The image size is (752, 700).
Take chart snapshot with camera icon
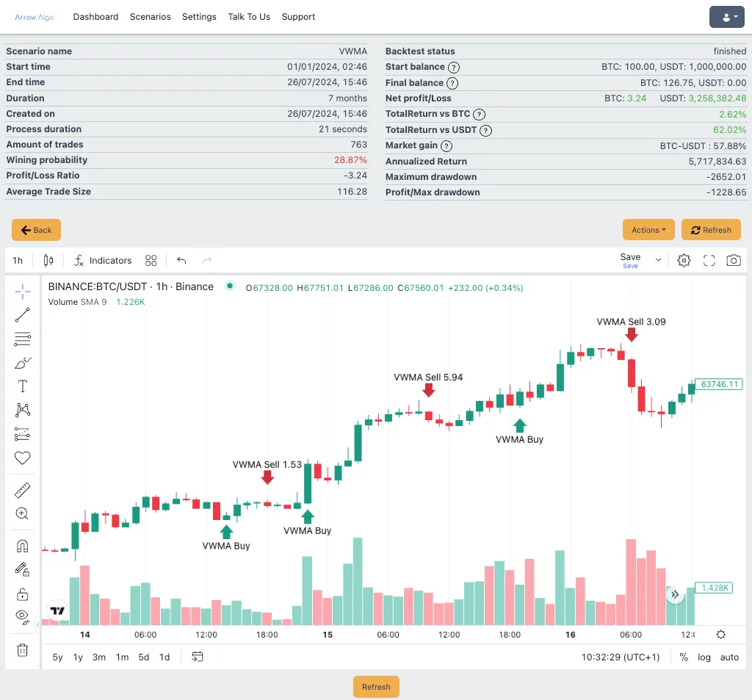tap(734, 261)
